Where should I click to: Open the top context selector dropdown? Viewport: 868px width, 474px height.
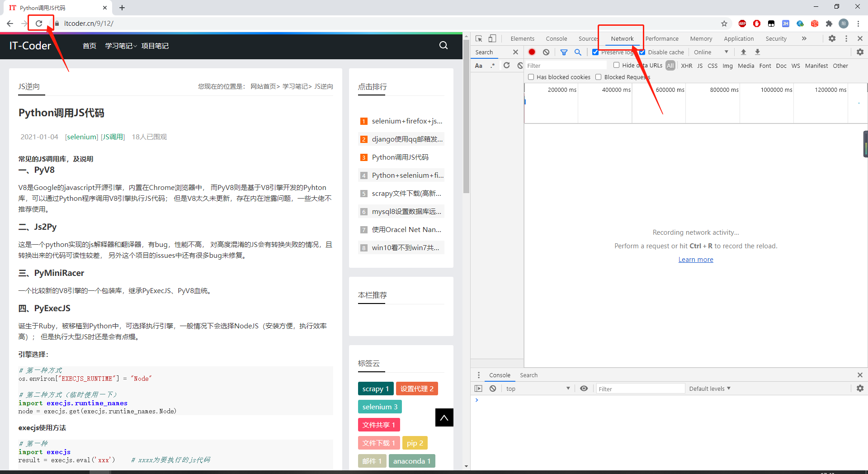click(537, 389)
